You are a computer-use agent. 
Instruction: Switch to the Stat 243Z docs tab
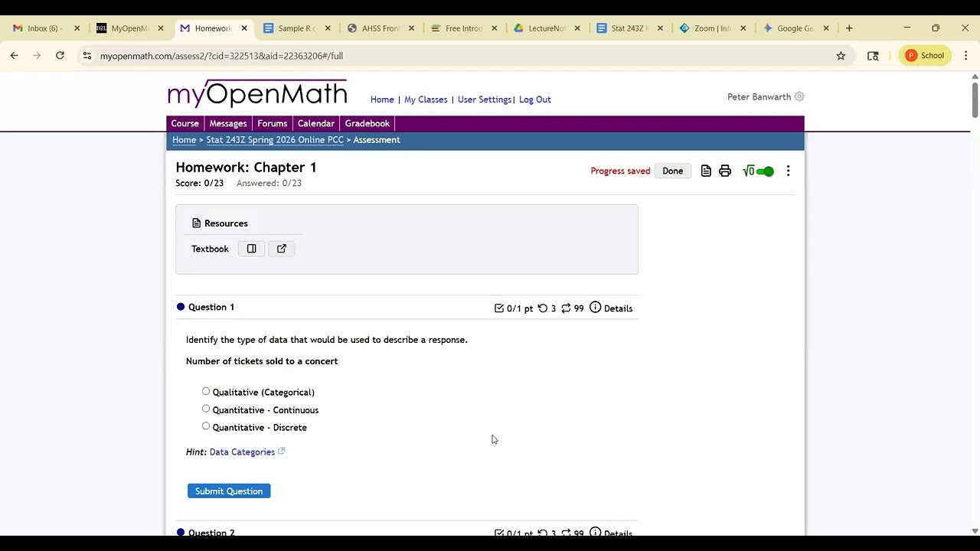[x=629, y=28]
